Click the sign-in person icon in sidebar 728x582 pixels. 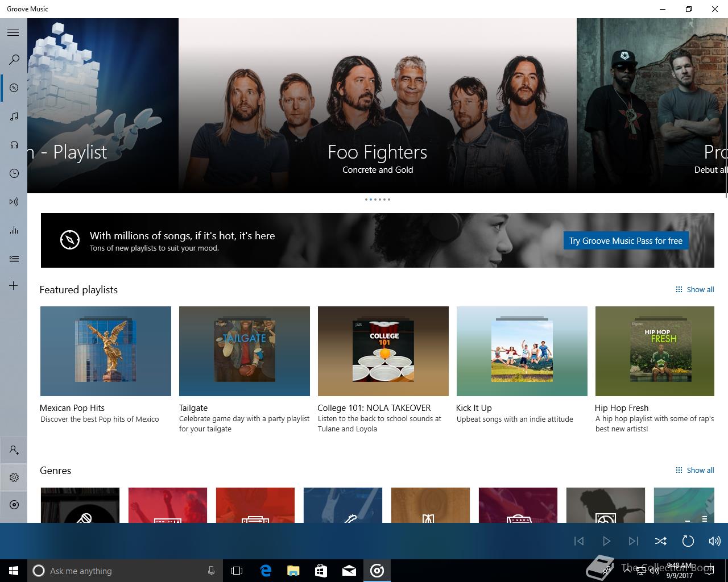(x=14, y=450)
